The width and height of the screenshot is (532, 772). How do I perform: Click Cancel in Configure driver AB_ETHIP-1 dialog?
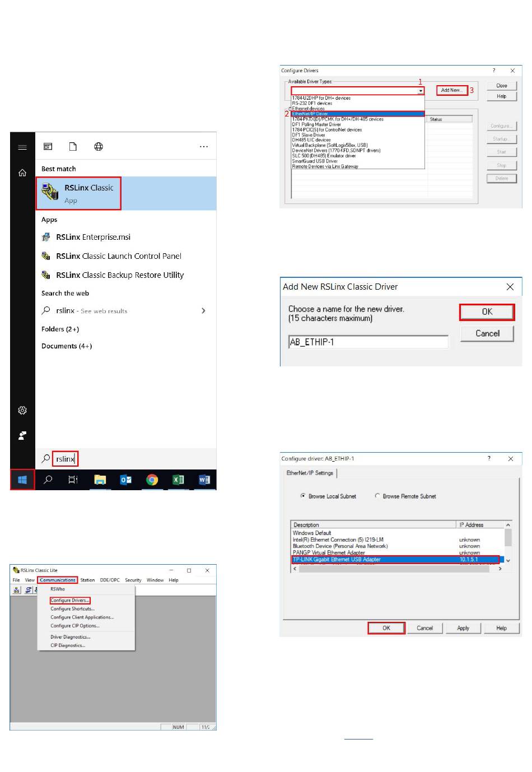pyautogui.click(x=424, y=628)
